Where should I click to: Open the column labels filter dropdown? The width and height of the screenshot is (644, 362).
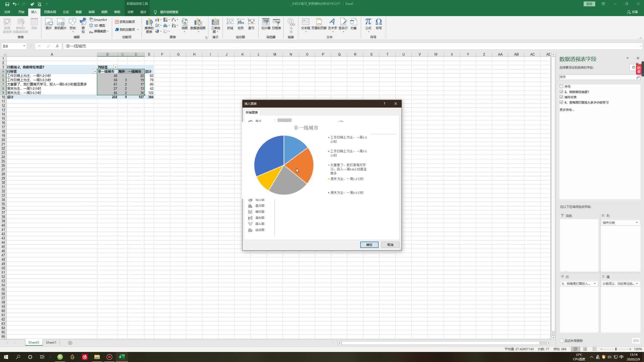pyautogui.click(x=115, y=67)
